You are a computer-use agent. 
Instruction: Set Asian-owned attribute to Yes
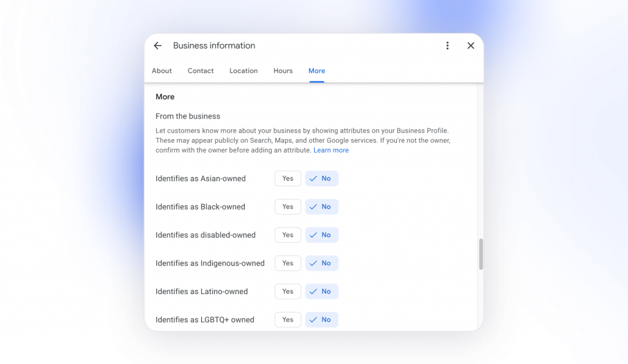click(x=288, y=179)
